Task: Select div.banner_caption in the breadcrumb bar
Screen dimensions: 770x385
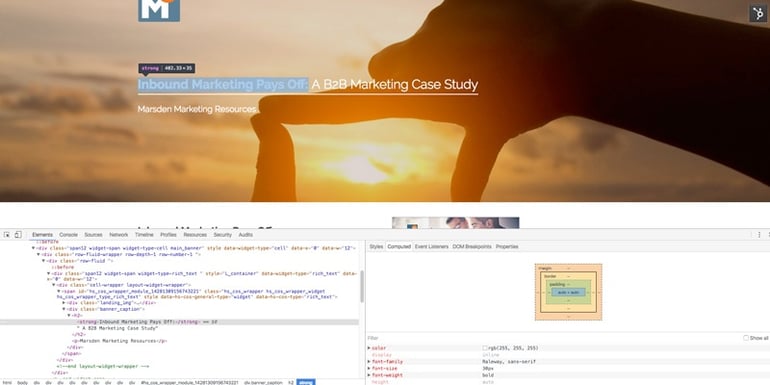Action: pos(263,382)
